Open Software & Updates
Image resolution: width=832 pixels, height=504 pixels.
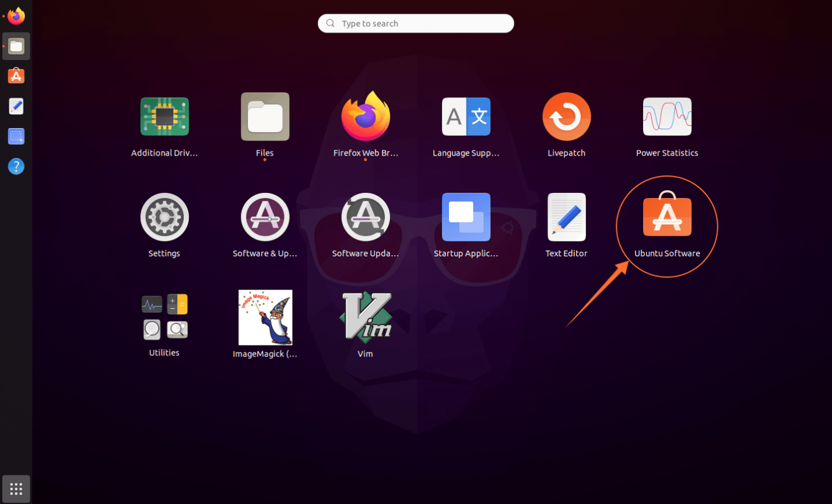click(265, 217)
